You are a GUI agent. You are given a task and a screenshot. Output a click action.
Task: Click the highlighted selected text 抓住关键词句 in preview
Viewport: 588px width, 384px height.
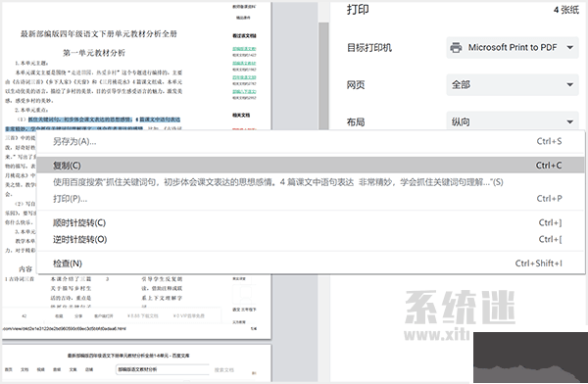pos(104,120)
